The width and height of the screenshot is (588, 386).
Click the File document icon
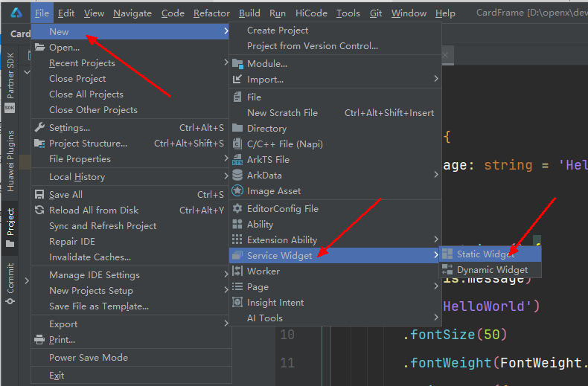tap(237, 97)
